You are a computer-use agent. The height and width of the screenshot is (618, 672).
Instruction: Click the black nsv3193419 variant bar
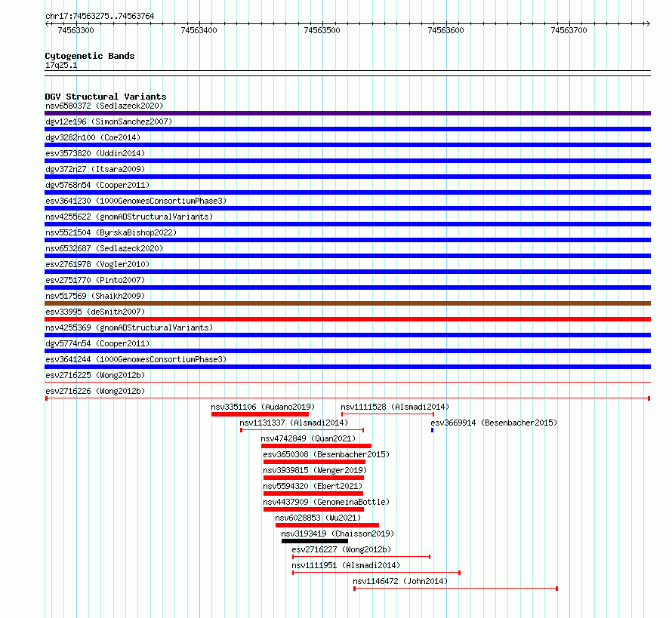[x=315, y=541]
